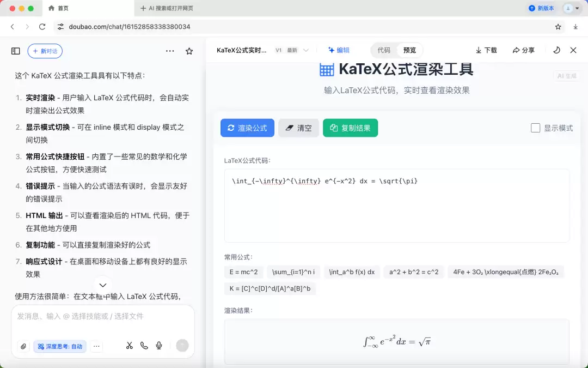
Task: Click the site settings icon in address bar
Action: coord(60,27)
